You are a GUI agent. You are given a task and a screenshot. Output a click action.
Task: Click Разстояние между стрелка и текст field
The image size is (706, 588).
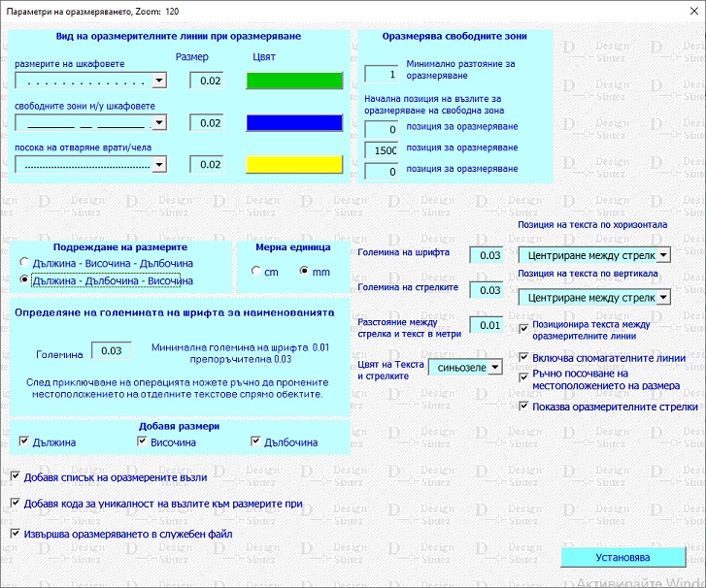[487, 325]
